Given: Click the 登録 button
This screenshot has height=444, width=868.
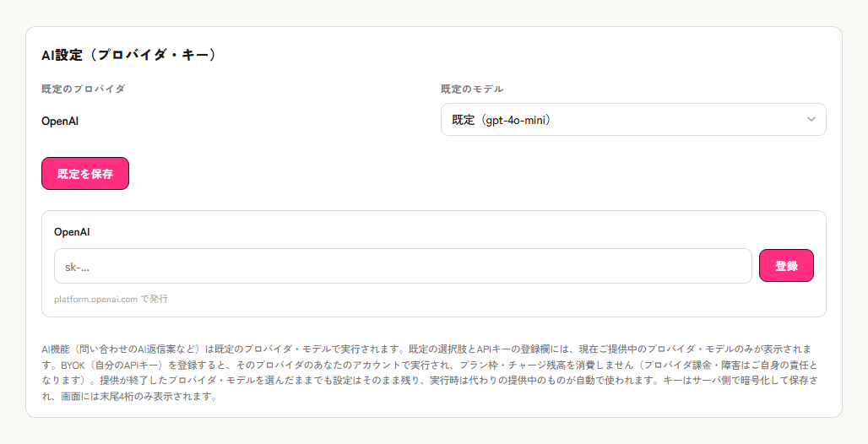Looking at the screenshot, I should point(786,266).
